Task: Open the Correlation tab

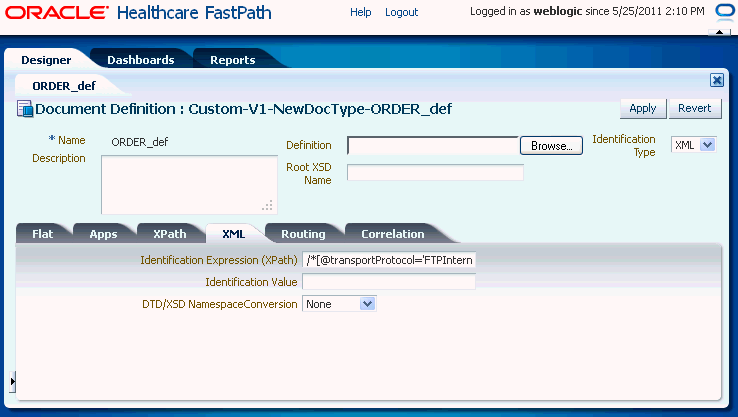Action: (x=393, y=234)
